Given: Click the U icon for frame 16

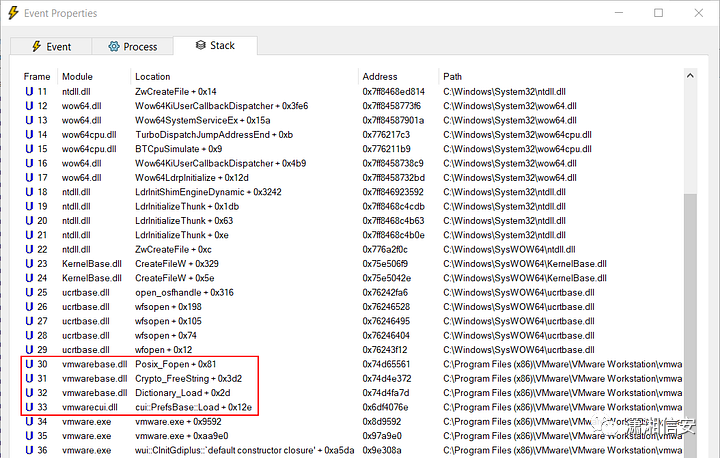Looking at the screenshot, I should coord(29,163).
